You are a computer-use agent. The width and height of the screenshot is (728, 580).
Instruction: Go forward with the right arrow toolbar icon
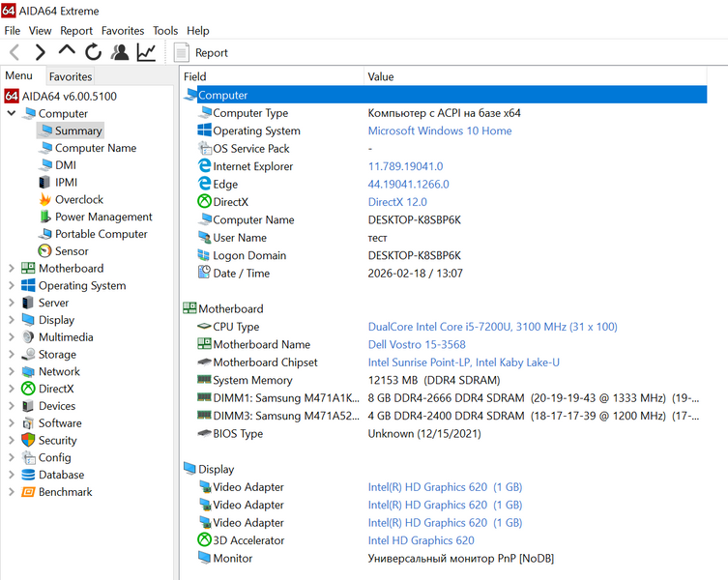41,52
